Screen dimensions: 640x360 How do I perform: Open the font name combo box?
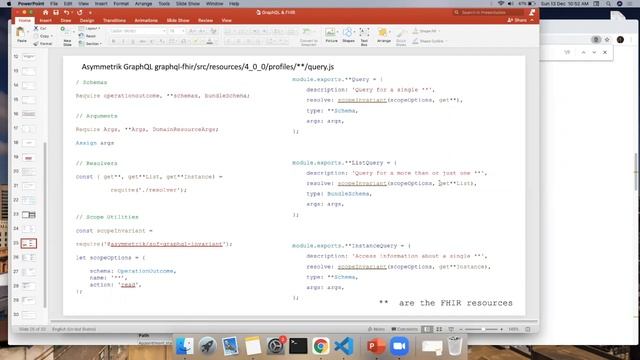point(138,31)
